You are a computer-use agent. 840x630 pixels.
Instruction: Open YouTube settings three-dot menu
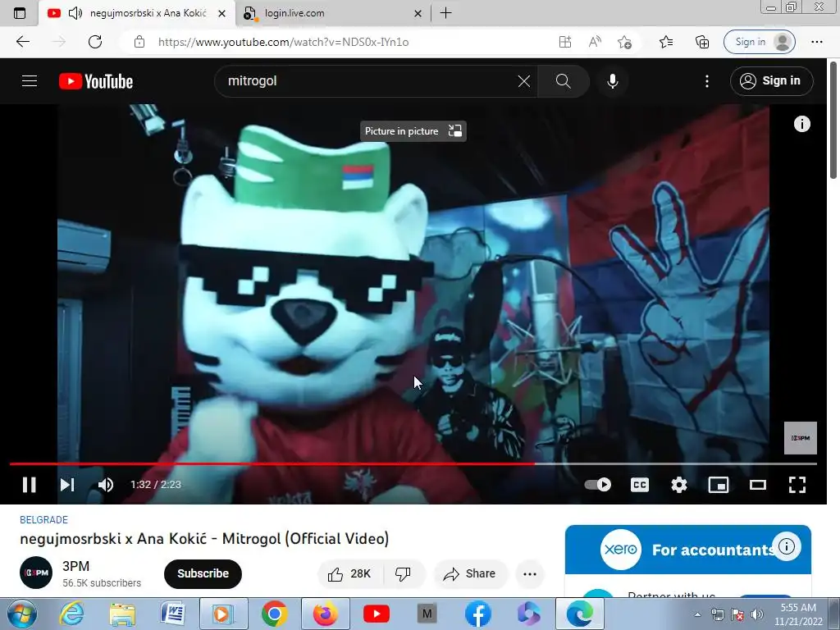coord(707,81)
